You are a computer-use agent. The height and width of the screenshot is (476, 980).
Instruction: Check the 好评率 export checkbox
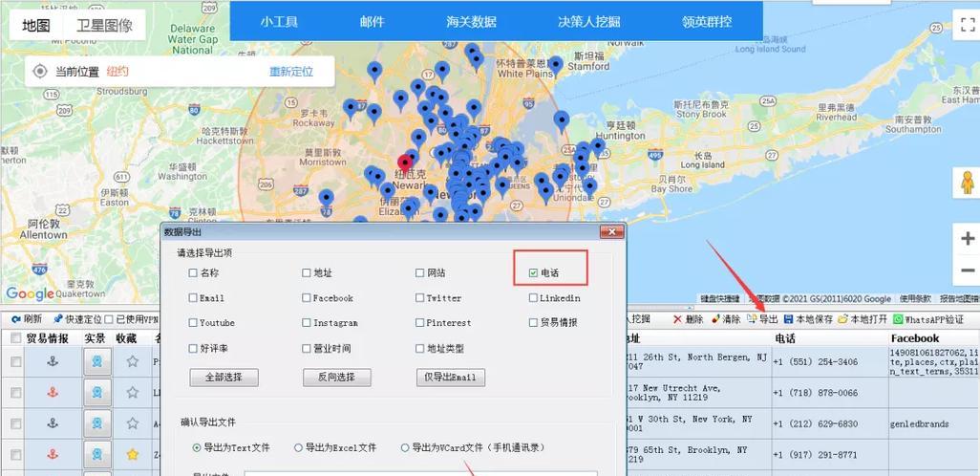[x=193, y=349]
